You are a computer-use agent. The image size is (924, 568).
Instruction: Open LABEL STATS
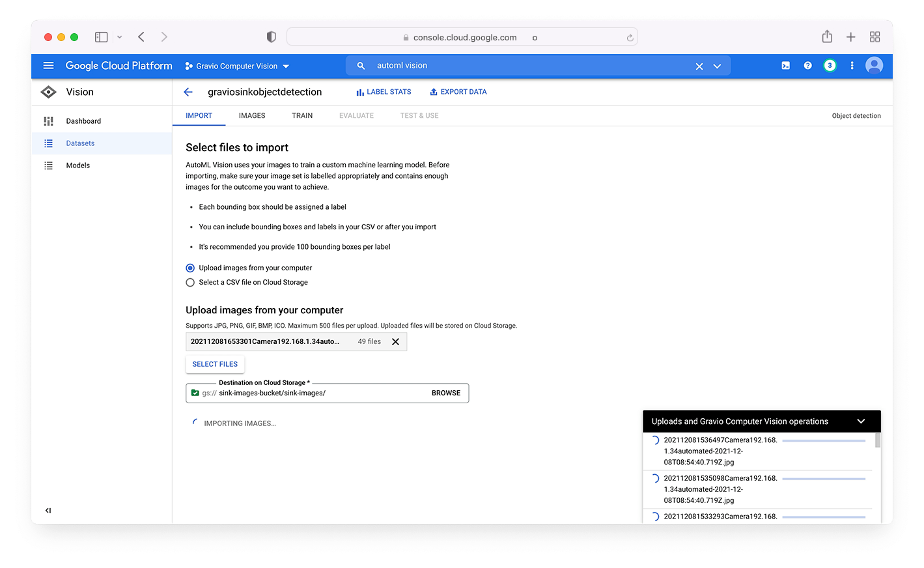point(384,91)
